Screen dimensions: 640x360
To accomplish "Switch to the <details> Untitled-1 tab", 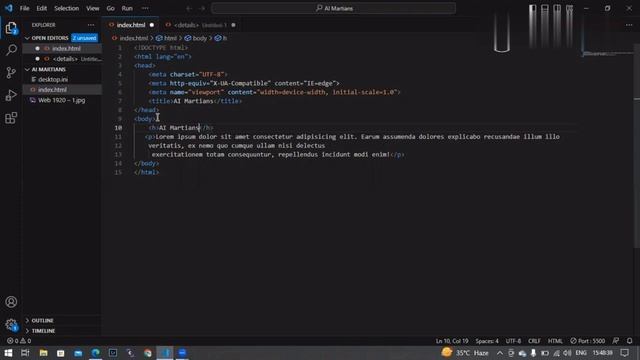I will [x=200, y=25].
